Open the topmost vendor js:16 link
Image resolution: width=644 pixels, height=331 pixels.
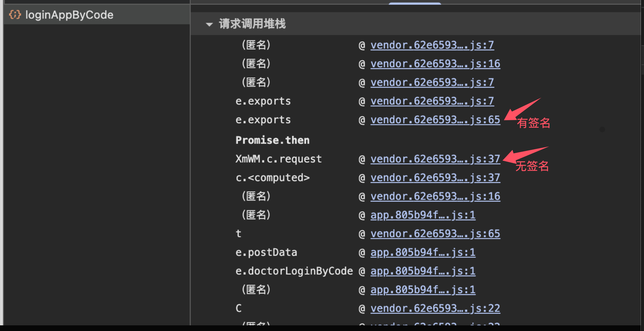(x=435, y=64)
